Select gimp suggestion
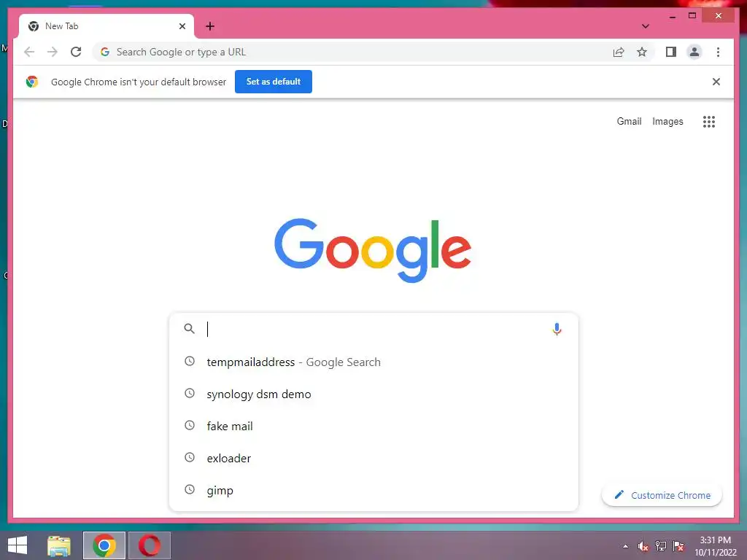This screenshot has width=747, height=560. coord(374,490)
